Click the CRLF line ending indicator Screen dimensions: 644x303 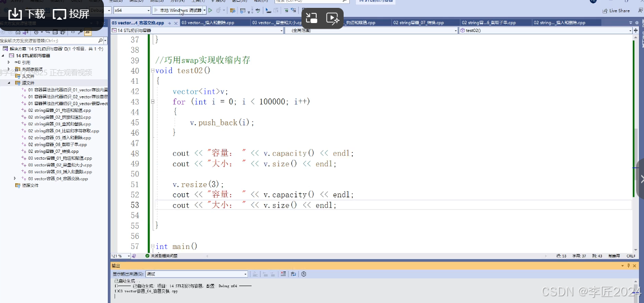point(631,256)
